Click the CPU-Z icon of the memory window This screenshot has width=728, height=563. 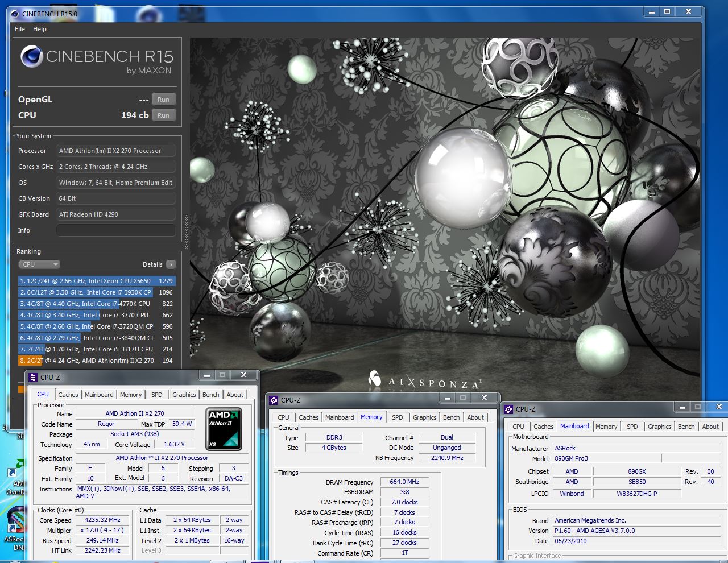tap(274, 400)
